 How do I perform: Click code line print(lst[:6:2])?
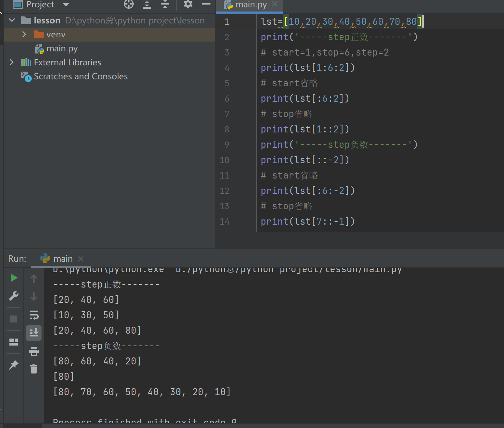305,99
